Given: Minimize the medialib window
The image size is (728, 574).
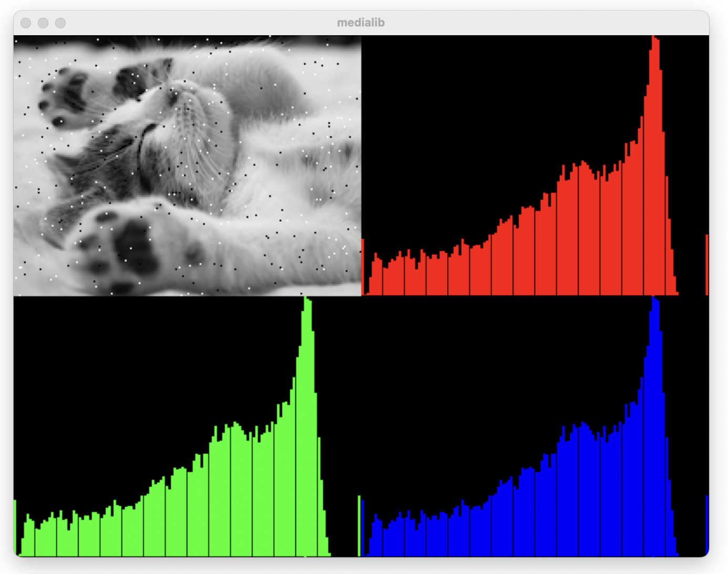Looking at the screenshot, I should 43,23.
